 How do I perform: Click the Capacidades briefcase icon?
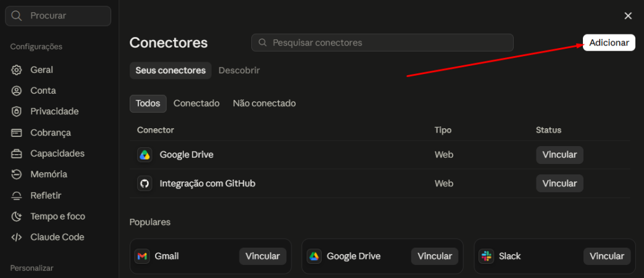tap(17, 153)
